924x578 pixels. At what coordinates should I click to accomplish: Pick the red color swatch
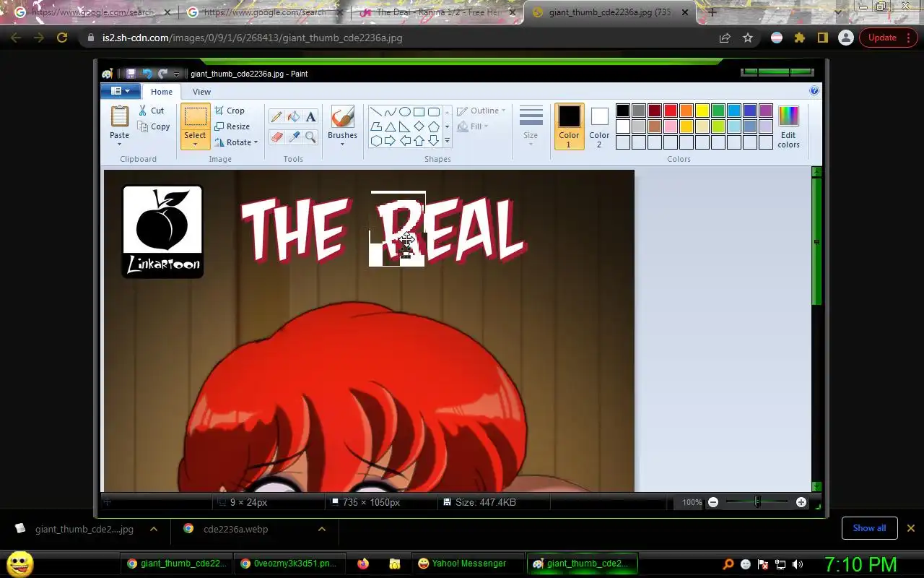click(x=671, y=111)
